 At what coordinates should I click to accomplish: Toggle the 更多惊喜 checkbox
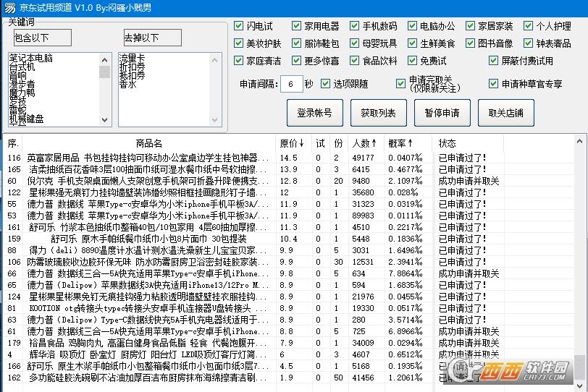[296, 60]
